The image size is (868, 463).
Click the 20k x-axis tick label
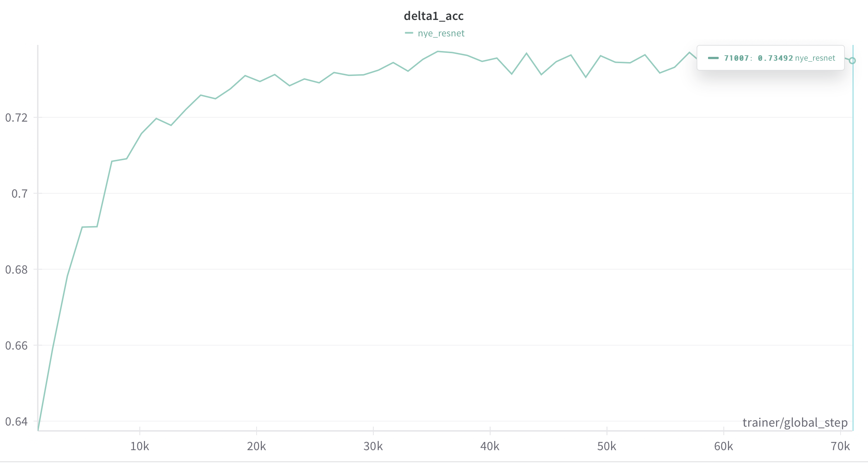click(x=257, y=446)
